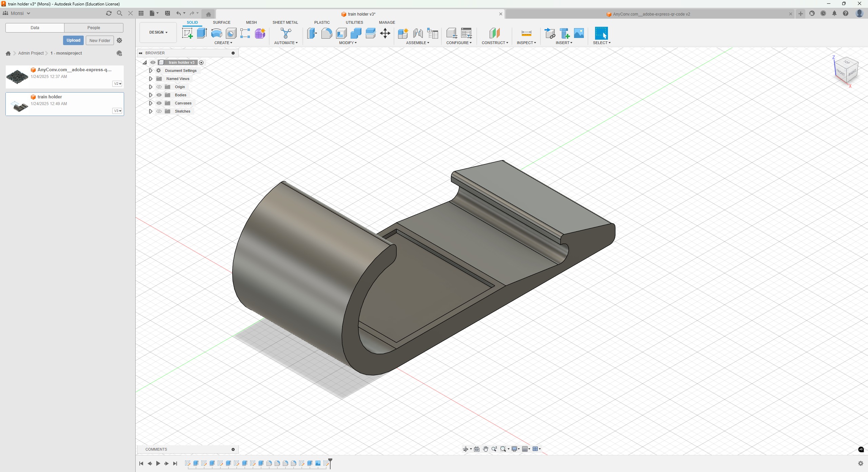Click the Configure Model icon
Screen dimensions: 868x472
coord(452,33)
